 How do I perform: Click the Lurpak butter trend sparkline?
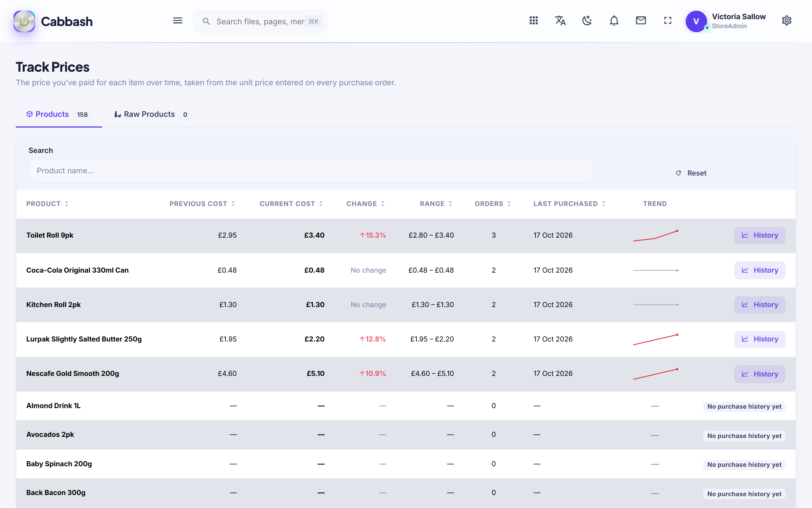[655, 339]
